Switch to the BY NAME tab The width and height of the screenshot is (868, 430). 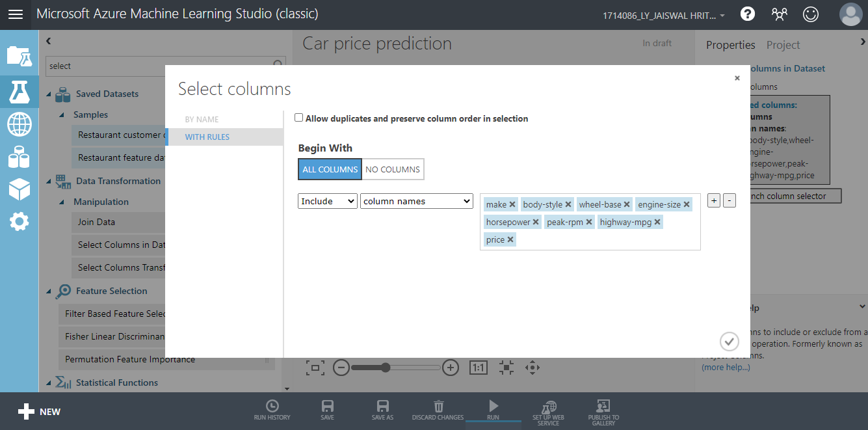click(202, 120)
